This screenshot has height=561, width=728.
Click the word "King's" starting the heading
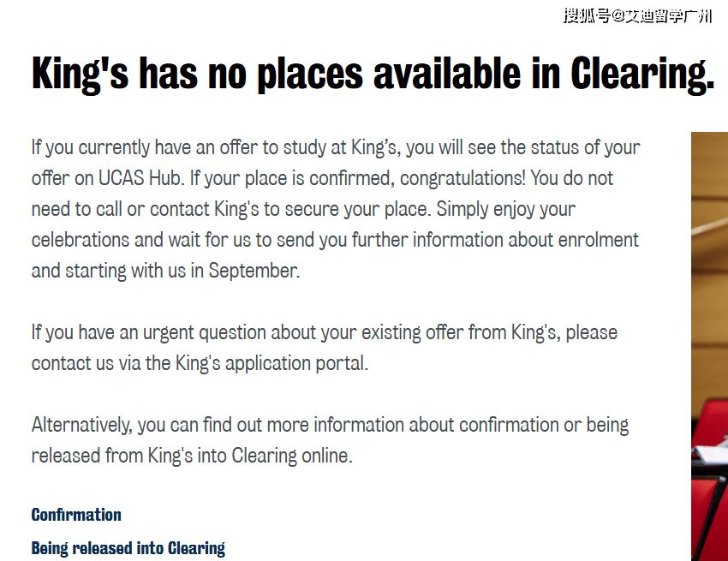(x=80, y=74)
